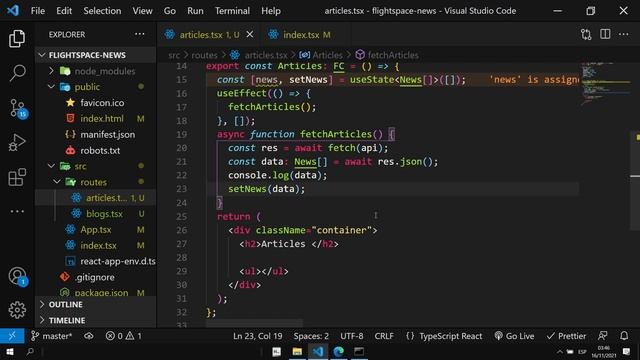Image resolution: width=640 pixels, height=360 pixels.
Task: Open remote window indicator in status bar
Action: pyautogui.click(x=12, y=336)
